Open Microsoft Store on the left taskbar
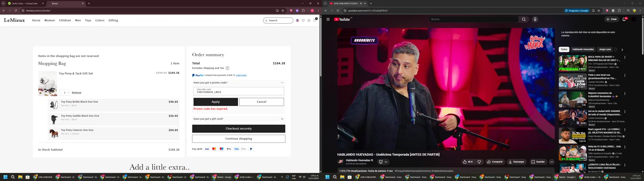644x181 pixels. click(x=27, y=177)
